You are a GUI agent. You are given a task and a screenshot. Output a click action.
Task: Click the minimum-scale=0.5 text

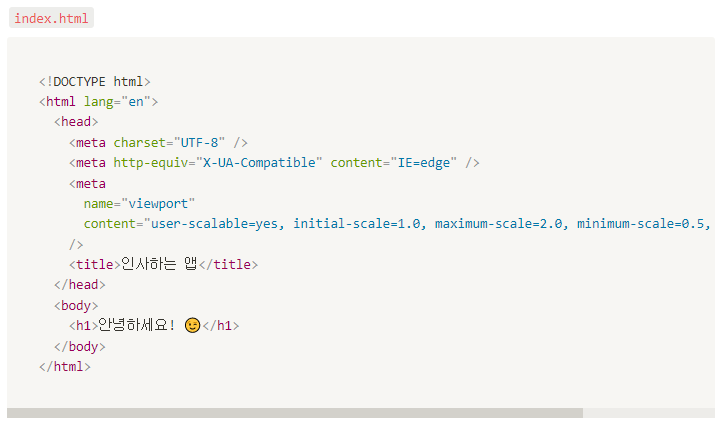pyautogui.click(x=640, y=224)
